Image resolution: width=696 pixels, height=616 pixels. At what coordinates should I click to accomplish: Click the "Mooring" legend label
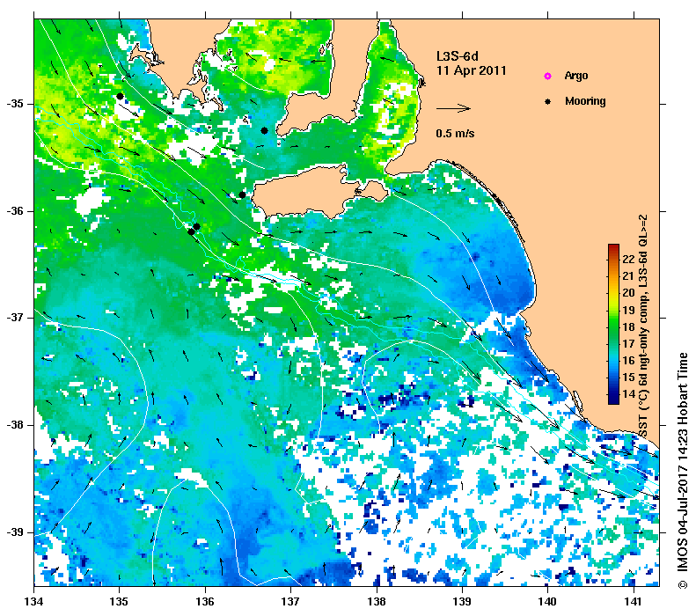[x=585, y=101]
